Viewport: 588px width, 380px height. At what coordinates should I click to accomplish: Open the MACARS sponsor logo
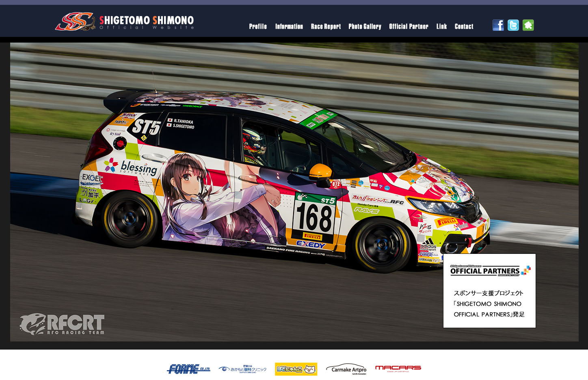coord(398,368)
